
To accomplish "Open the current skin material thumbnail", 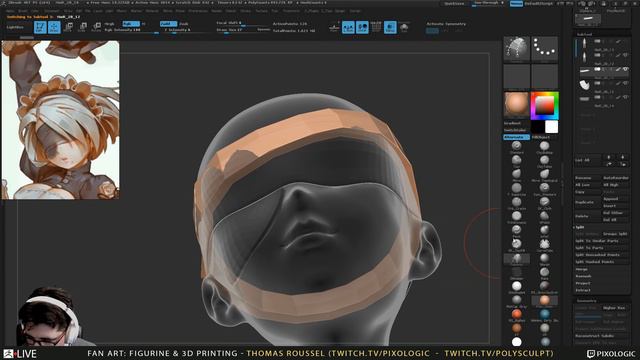I will click(516, 104).
